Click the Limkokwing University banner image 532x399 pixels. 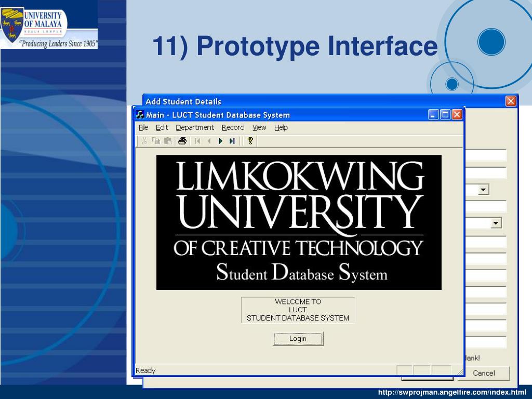299,222
